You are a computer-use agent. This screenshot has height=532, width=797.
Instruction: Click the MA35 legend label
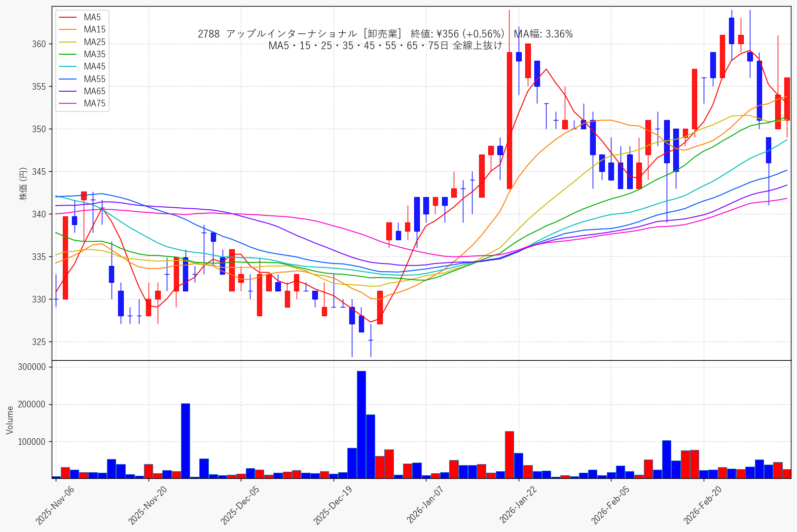click(x=95, y=54)
